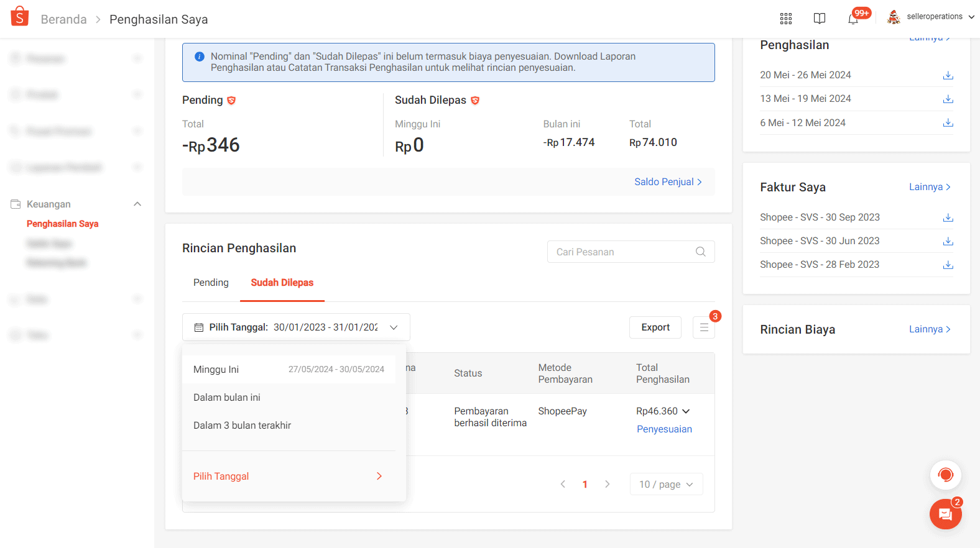980x548 pixels.
Task: Expand the Rp46.360 income breakdown
Action: coord(686,411)
